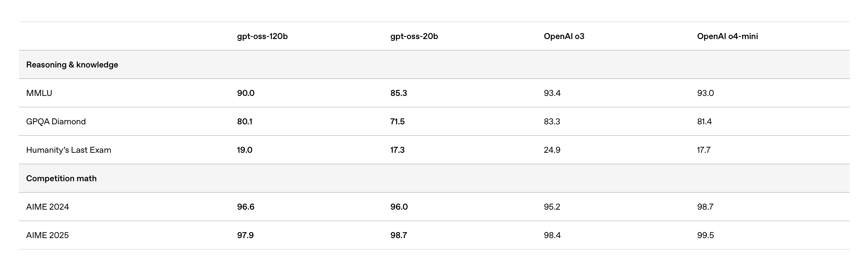Click the Reasoning & knowledge section heading
868x265 pixels.
click(x=72, y=65)
